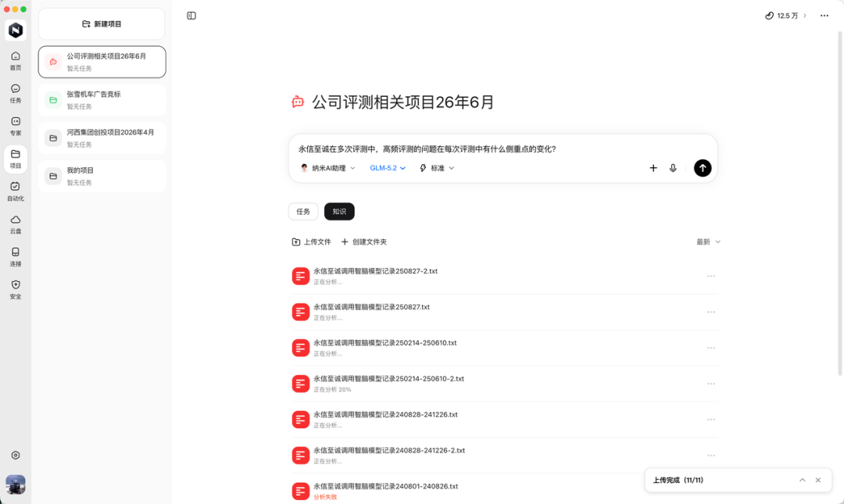Open the Home page in sidebar
The width and height of the screenshot is (844, 504).
(16, 60)
